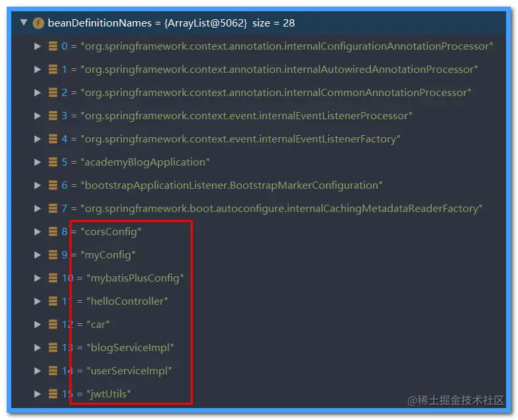Expand element 4 internalEventListenerFactory arrow

coord(38,139)
